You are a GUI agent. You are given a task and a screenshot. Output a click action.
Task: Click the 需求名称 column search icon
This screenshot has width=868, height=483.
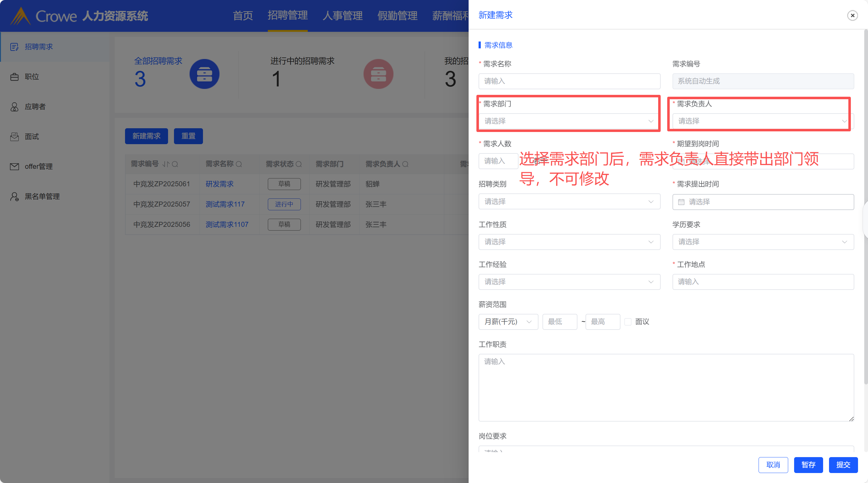coord(239,164)
